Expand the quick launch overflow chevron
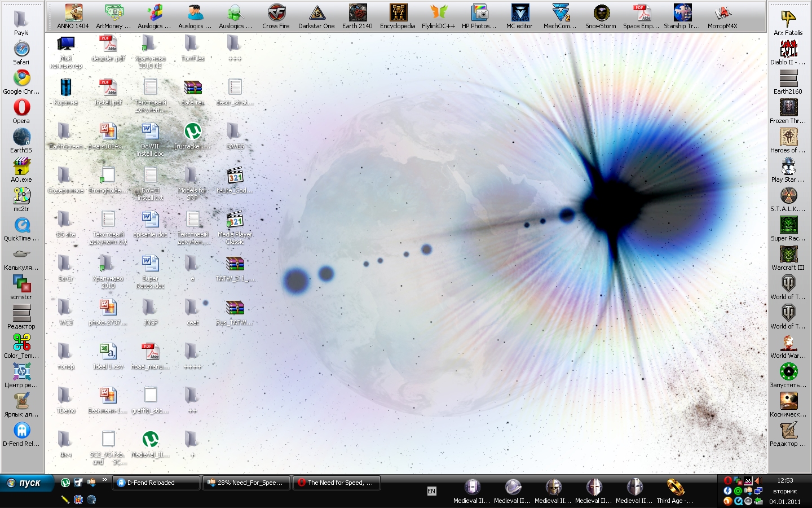812x508 pixels. [104, 481]
